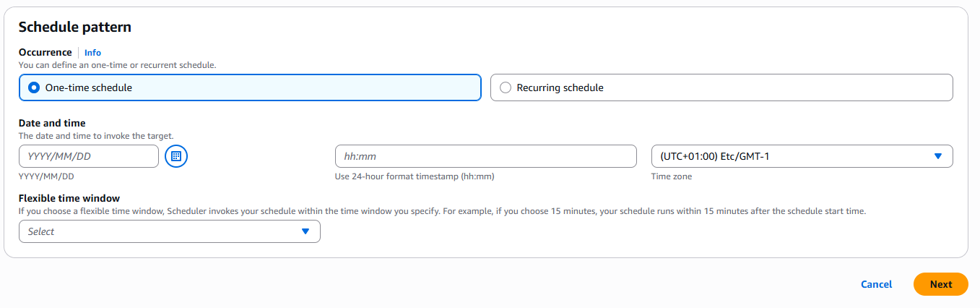Viewport: 980px width, 308px height.
Task: Click the arrow icon in Flexible time window selector
Action: 305,231
